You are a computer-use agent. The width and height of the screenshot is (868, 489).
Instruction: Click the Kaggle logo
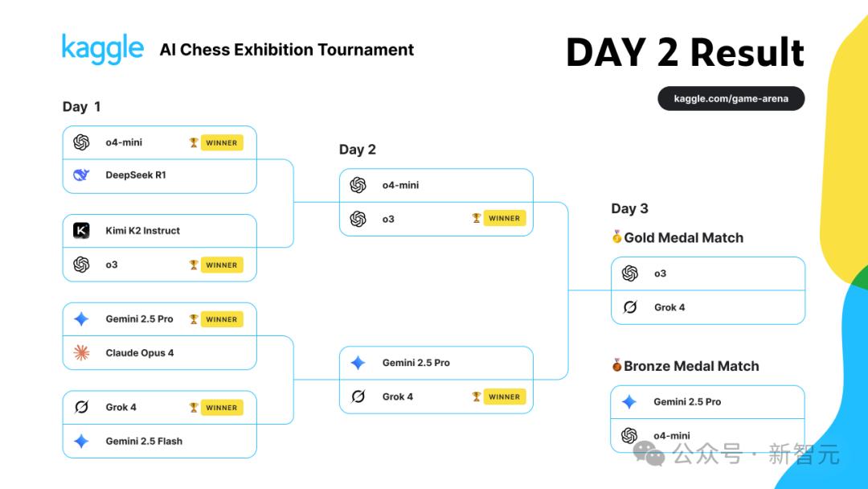(x=102, y=49)
